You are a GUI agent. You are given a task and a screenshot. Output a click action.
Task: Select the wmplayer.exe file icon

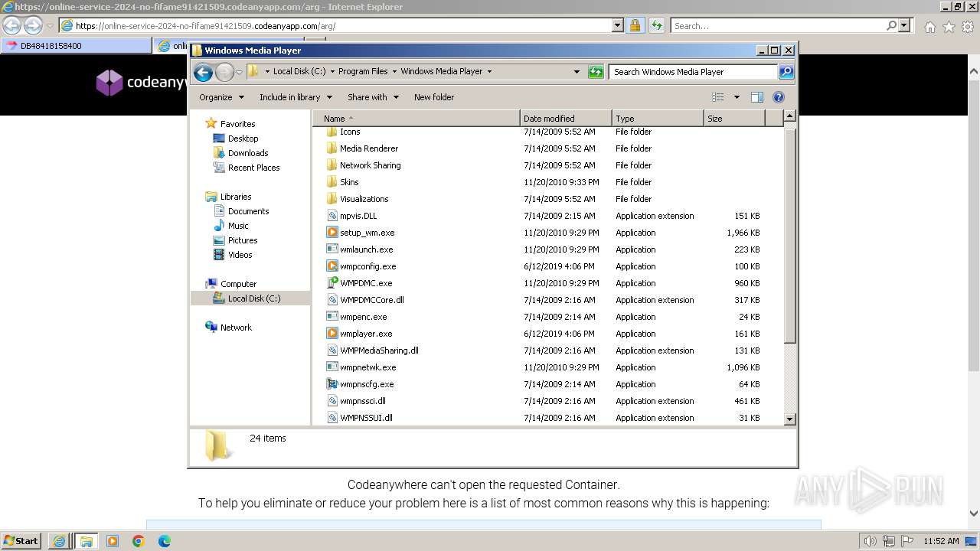click(332, 334)
